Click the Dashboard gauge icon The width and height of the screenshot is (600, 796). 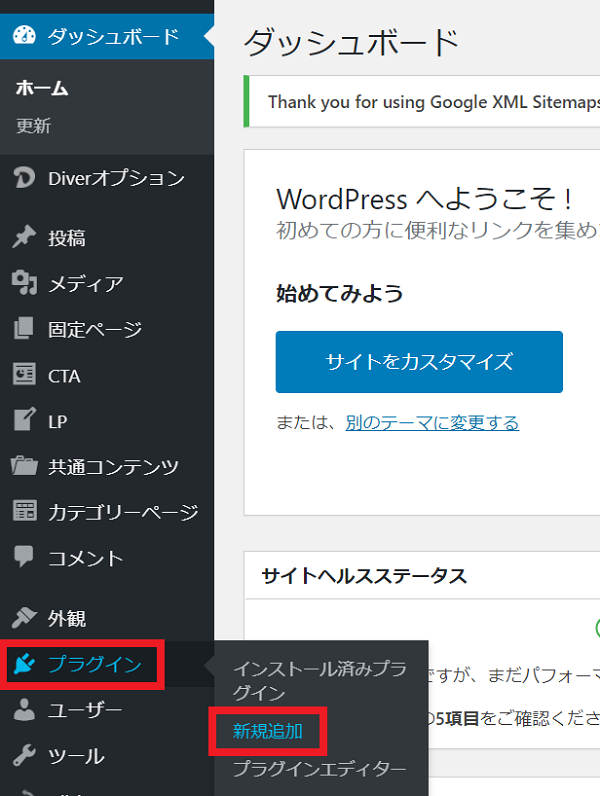click(24, 36)
